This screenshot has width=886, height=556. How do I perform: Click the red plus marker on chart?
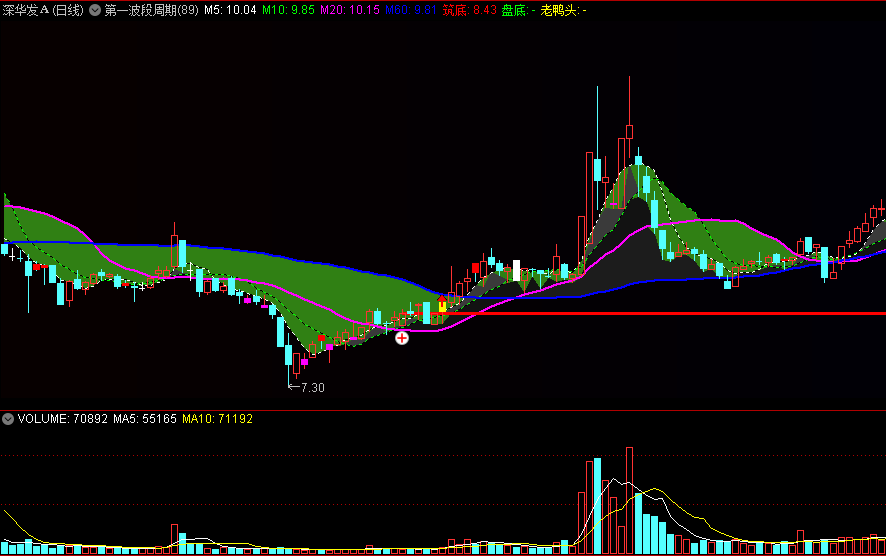[402, 338]
